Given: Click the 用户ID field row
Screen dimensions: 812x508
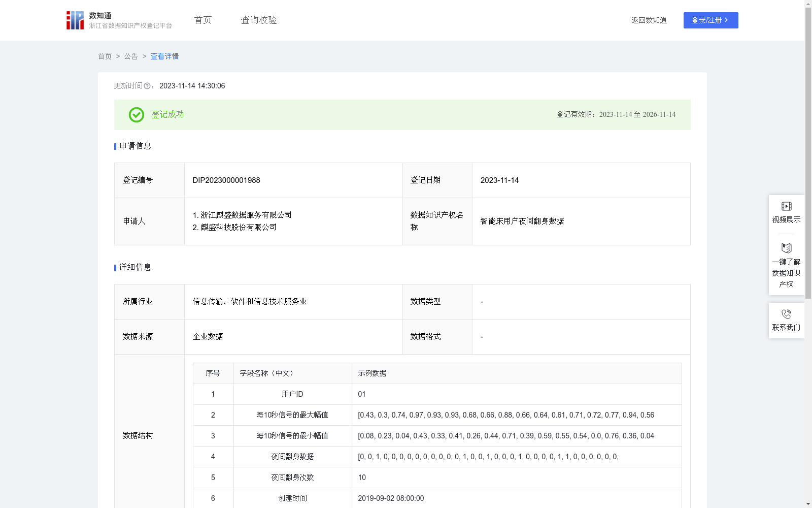Looking at the screenshot, I should coord(437,394).
